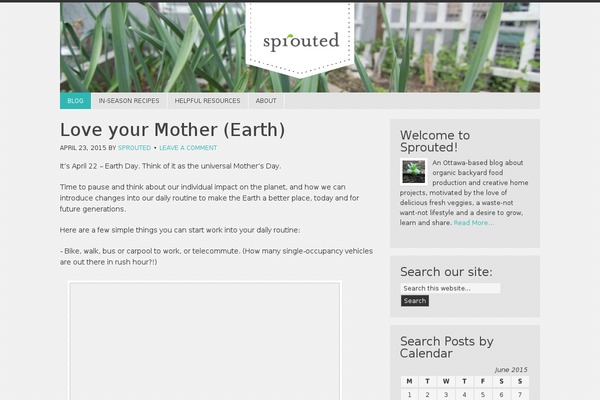Select day 7 in the calendar
The image size is (600, 400).
[x=520, y=395]
